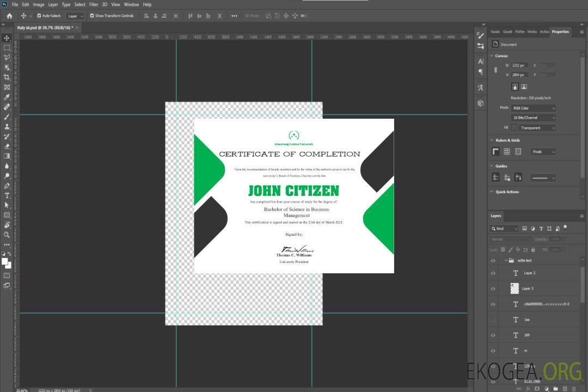Click the canvas Fill color swatch
Image resolution: width=588 pixels, height=392 pixels.
tap(514, 128)
